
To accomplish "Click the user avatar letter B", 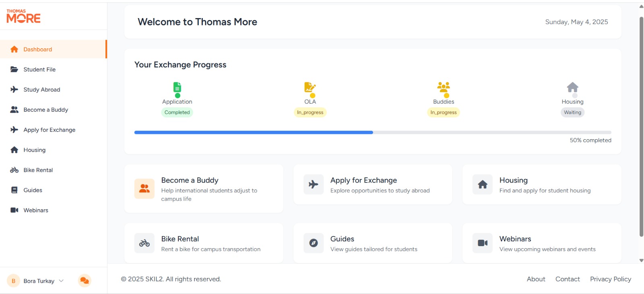I will 13,281.
